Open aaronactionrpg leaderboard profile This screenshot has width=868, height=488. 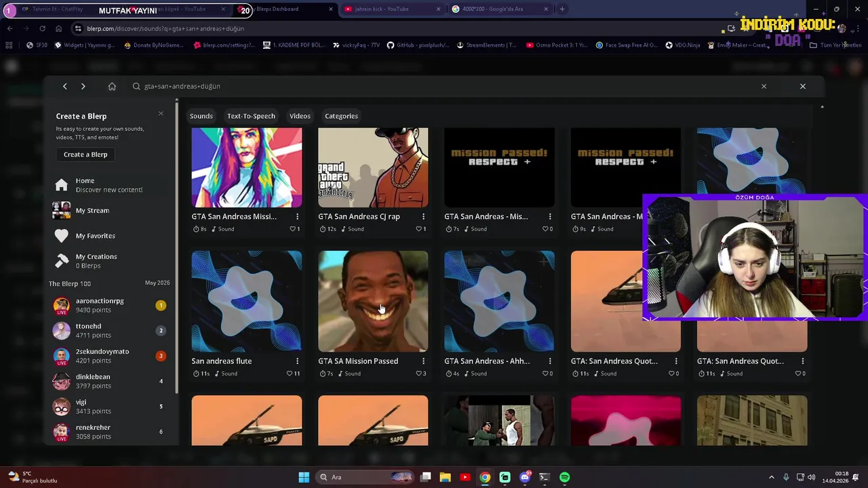point(111,306)
